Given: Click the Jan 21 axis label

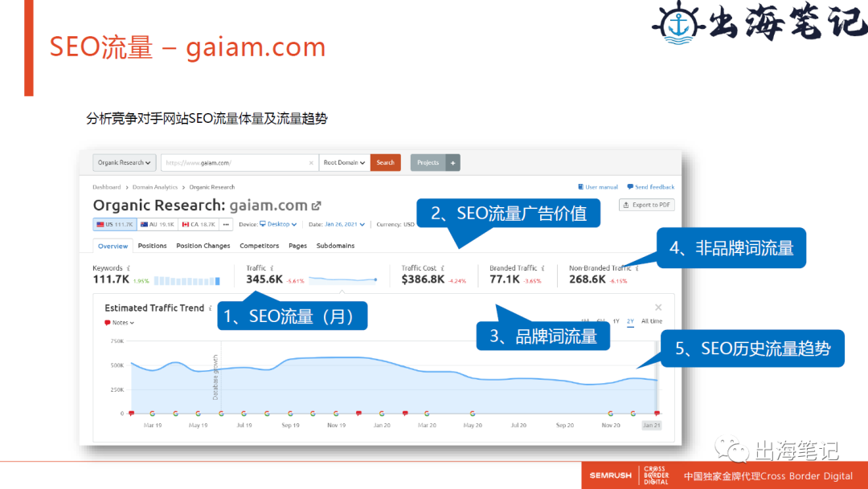Looking at the screenshot, I should (652, 426).
